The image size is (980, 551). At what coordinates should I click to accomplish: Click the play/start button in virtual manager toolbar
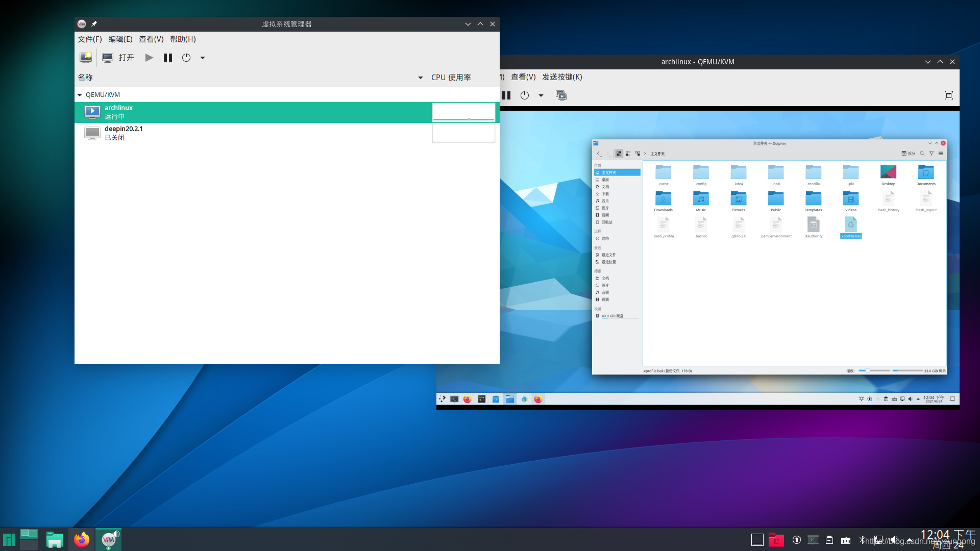coord(149,58)
